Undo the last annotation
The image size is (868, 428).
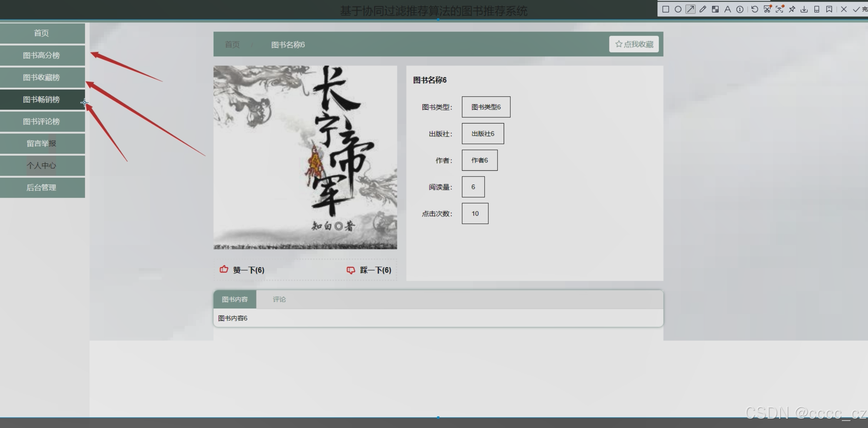(755, 9)
